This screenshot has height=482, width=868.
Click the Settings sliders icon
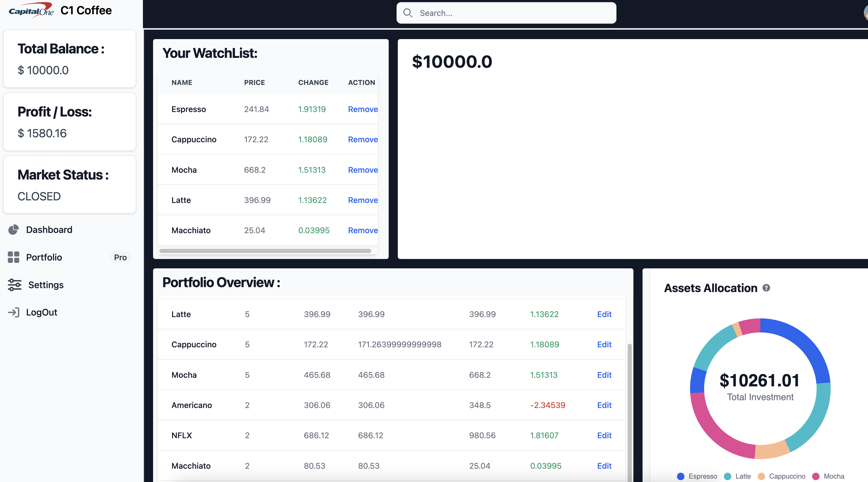[x=15, y=285]
